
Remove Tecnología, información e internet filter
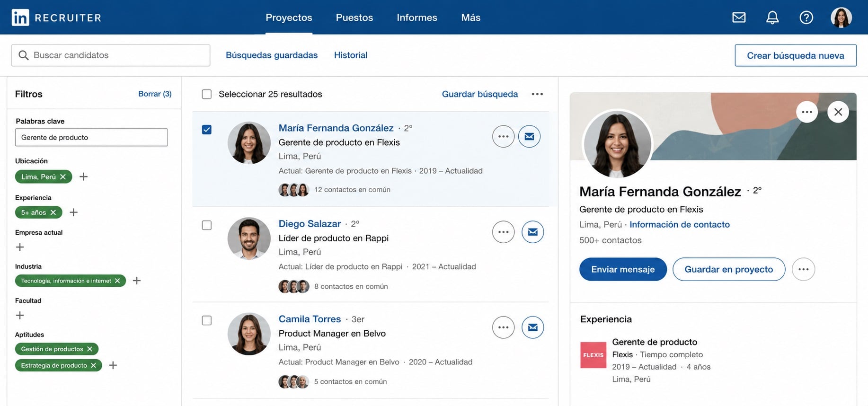pyautogui.click(x=117, y=281)
